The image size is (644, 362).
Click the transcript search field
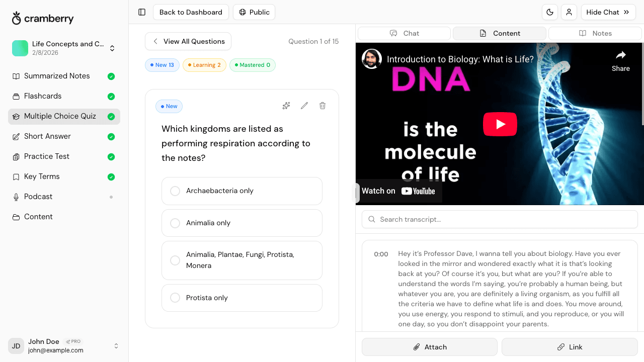[x=499, y=219]
